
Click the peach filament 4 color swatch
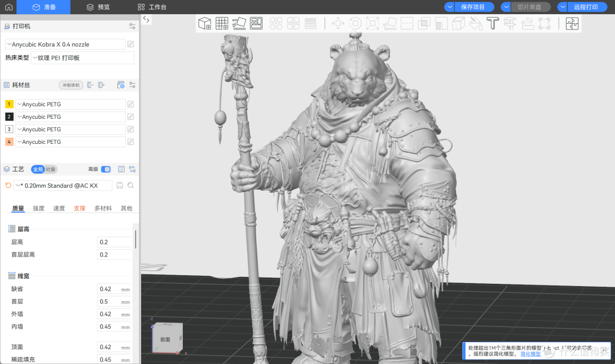[x=9, y=142]
